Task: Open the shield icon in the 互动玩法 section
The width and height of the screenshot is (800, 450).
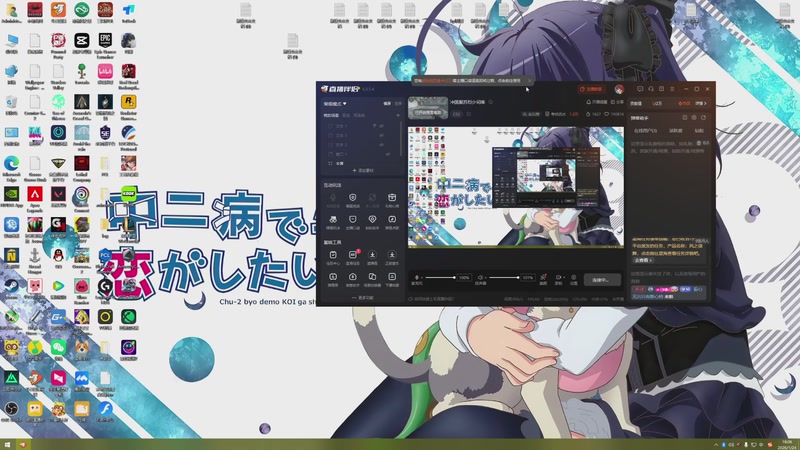Action: click(353, 198)
